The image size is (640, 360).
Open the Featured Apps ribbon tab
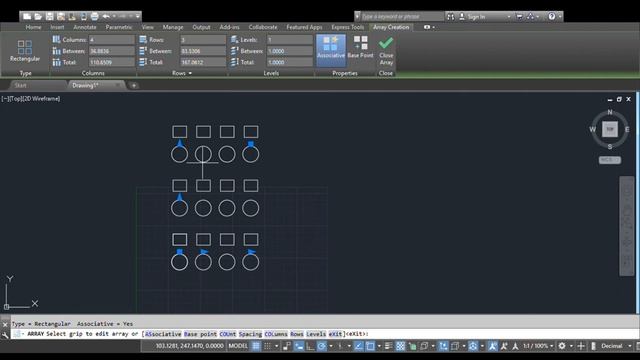pos(304,27)
